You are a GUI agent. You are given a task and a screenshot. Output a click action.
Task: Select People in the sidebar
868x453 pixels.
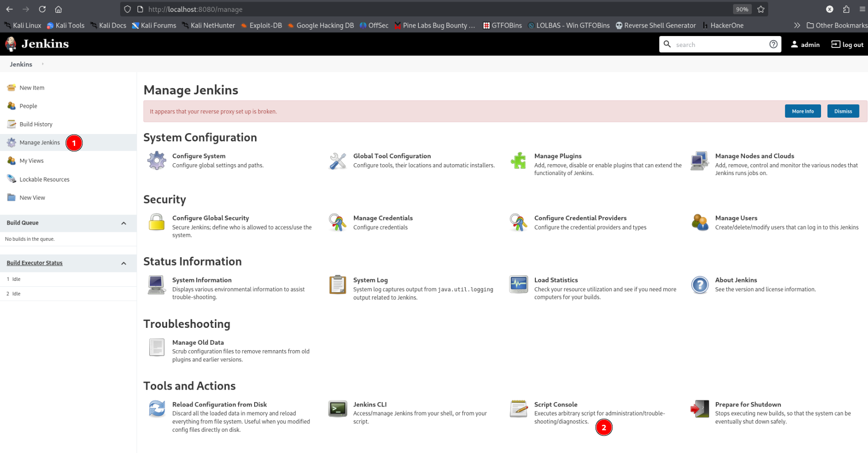point(28,106)
